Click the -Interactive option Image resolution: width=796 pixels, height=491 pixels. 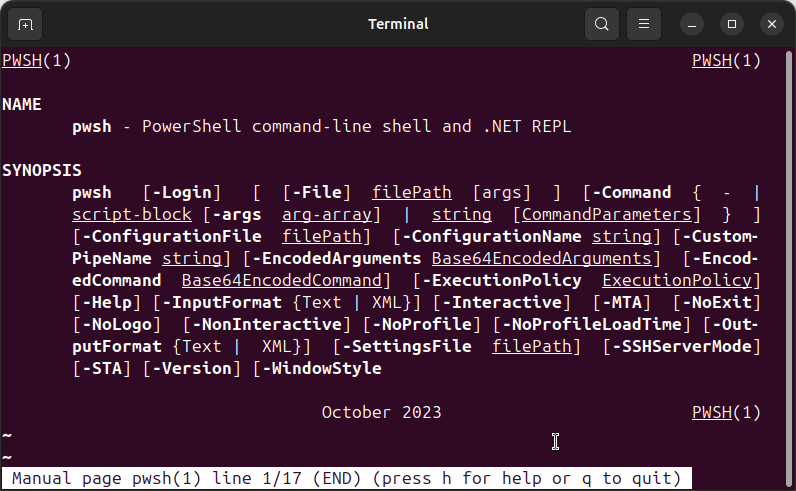point(502,303)
